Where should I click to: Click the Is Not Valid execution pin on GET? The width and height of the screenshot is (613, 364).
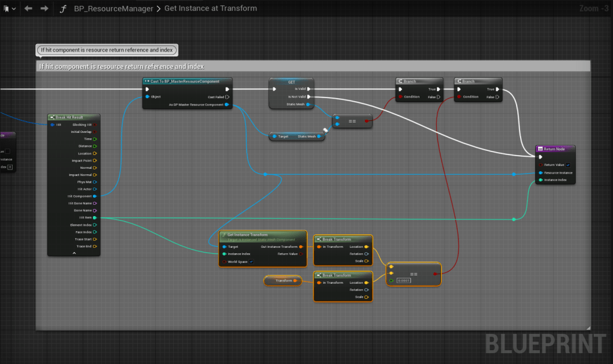click(309, 96)
